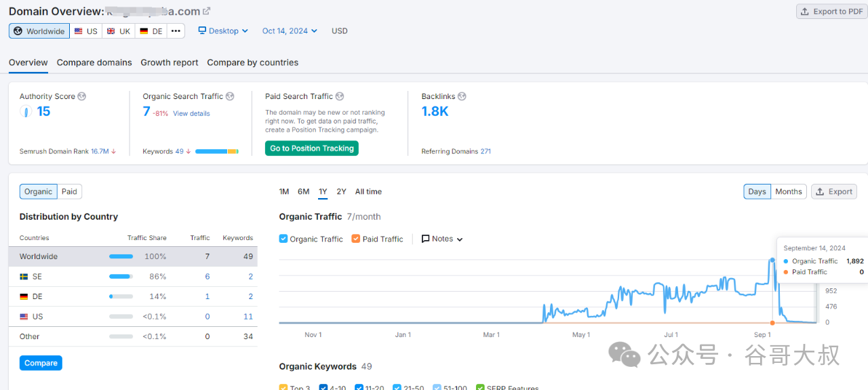Set chart range to All time
Image resolution: width=868 pixels, height=390 pixels.
(x=368, y=191)
